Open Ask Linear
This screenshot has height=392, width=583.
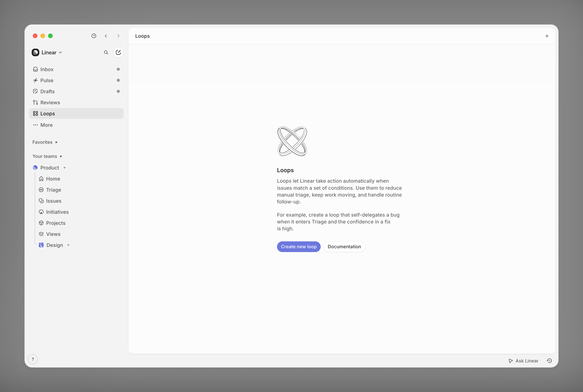(524, 361)
